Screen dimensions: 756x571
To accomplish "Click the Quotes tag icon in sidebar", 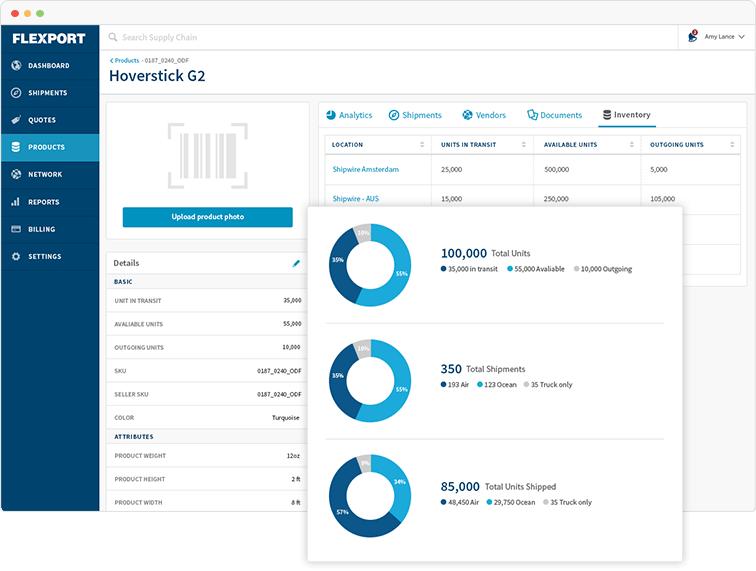I will [16, 120].
